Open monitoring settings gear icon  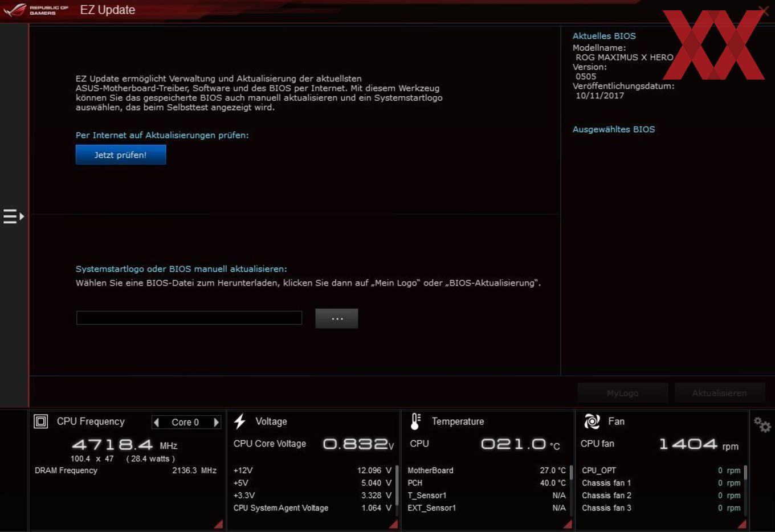762,424
